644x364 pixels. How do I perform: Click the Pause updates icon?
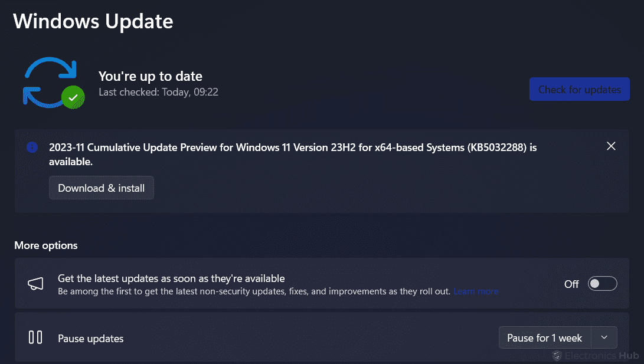pos(35,337)
